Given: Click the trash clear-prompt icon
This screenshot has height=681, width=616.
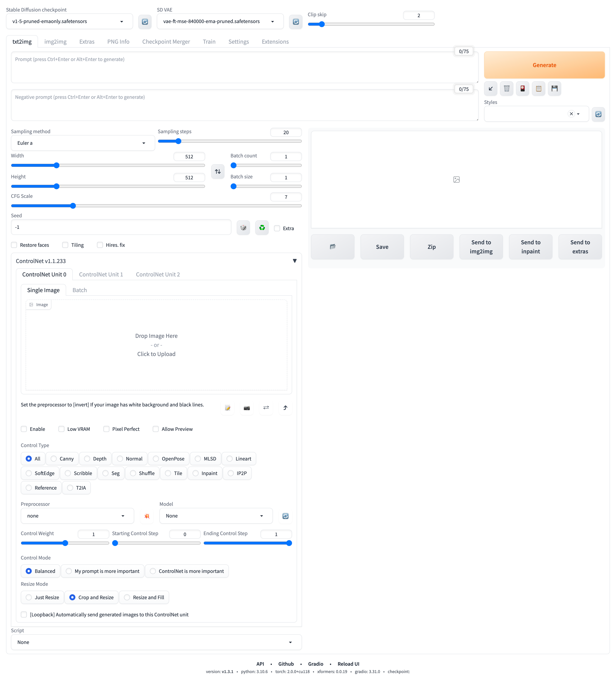Looking at the screenshot, I should (506, 88).
